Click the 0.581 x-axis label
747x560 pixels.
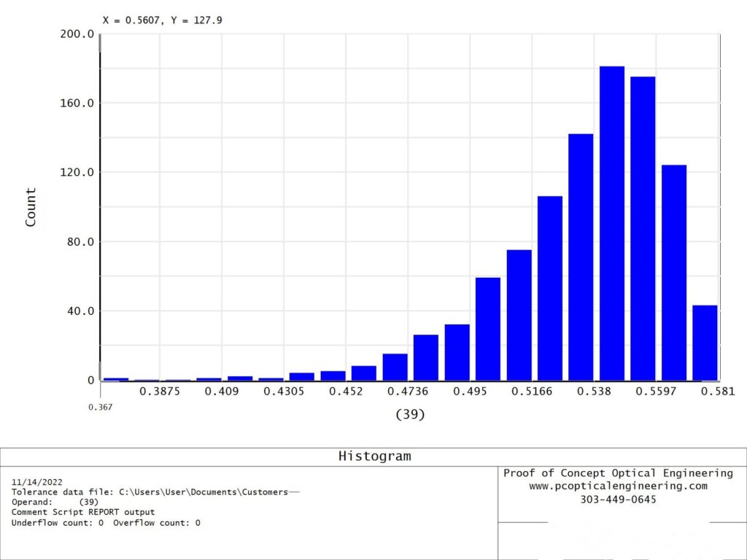click(x=718, y=392)
